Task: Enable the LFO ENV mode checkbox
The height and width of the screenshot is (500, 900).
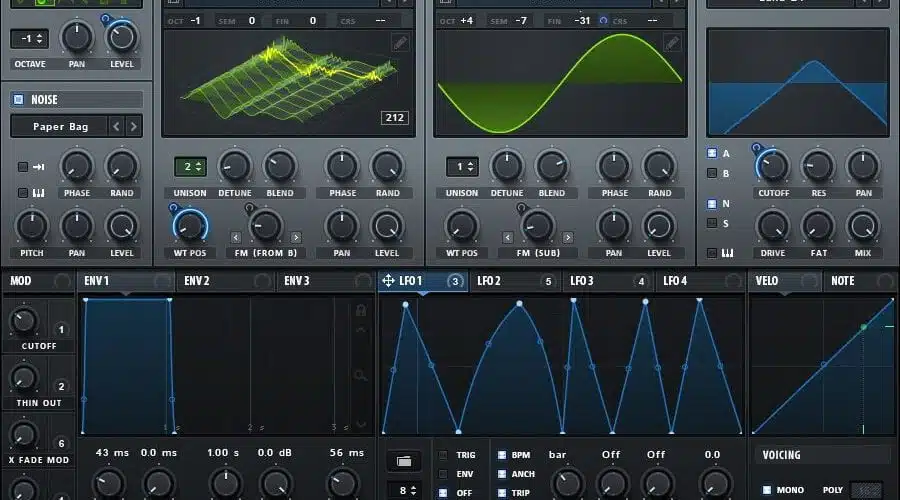Action: click(x=443, y=474)
